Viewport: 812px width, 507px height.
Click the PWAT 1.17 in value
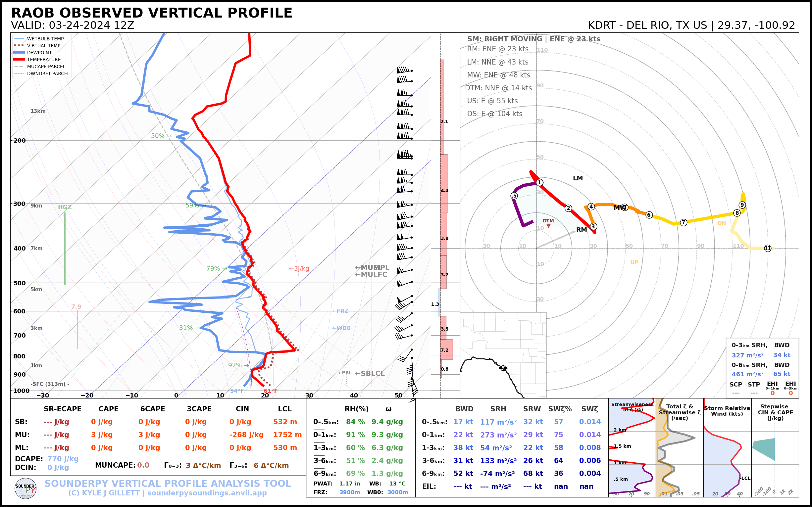coord(349,484)
